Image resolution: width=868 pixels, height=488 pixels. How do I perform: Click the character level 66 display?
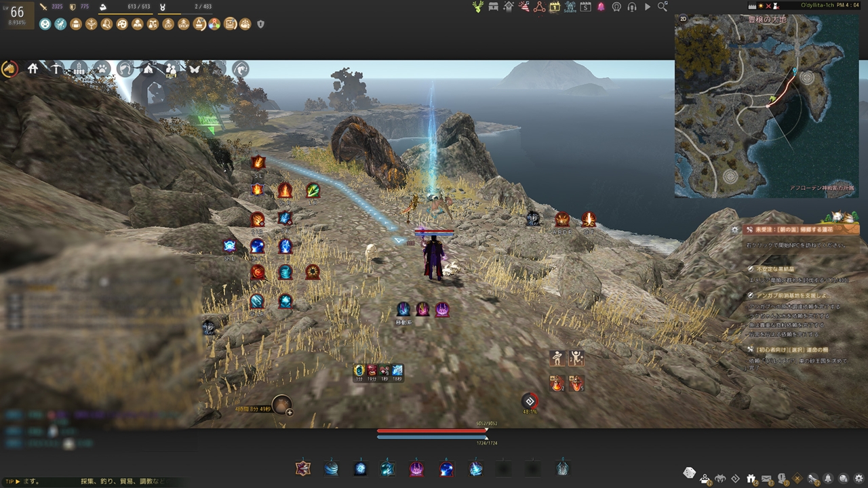tap(16, 14)
